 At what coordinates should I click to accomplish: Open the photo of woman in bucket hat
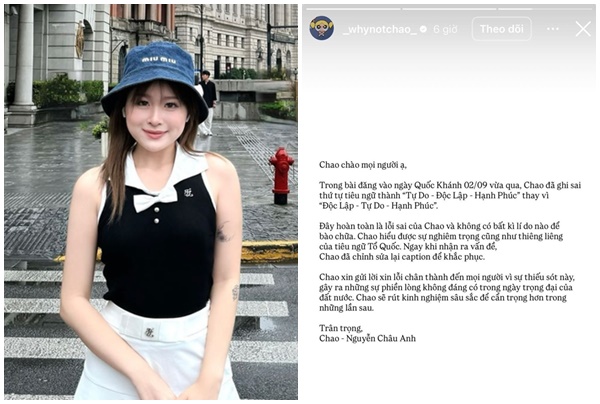point(151,202)
